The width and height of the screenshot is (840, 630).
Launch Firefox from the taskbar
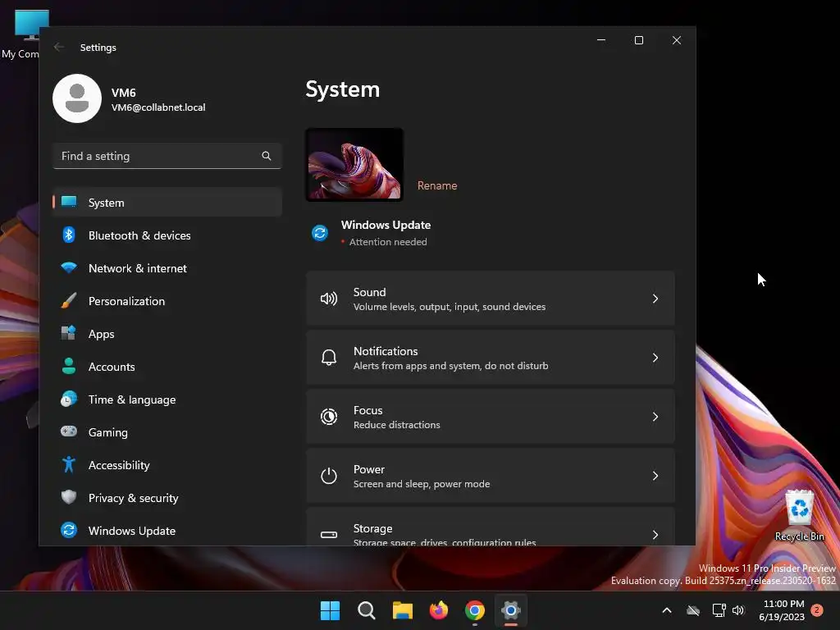pos(439,610)
